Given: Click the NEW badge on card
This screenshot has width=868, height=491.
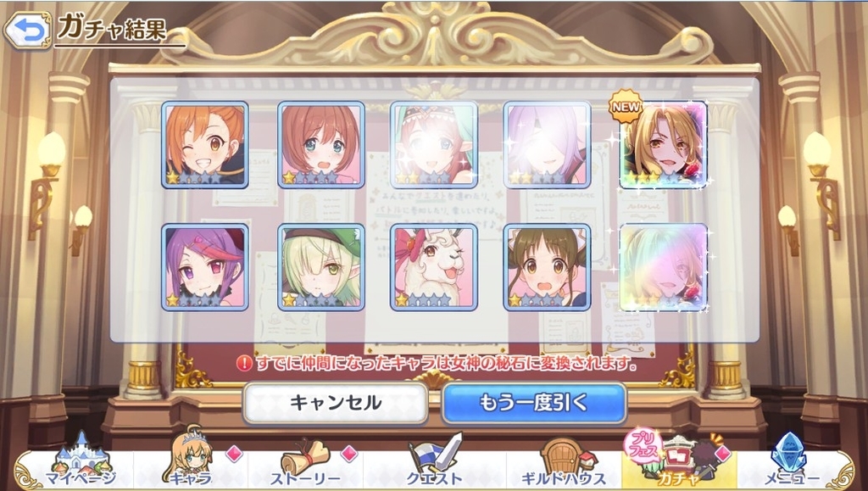Looking at the screenshot, I should pos(626,106).
